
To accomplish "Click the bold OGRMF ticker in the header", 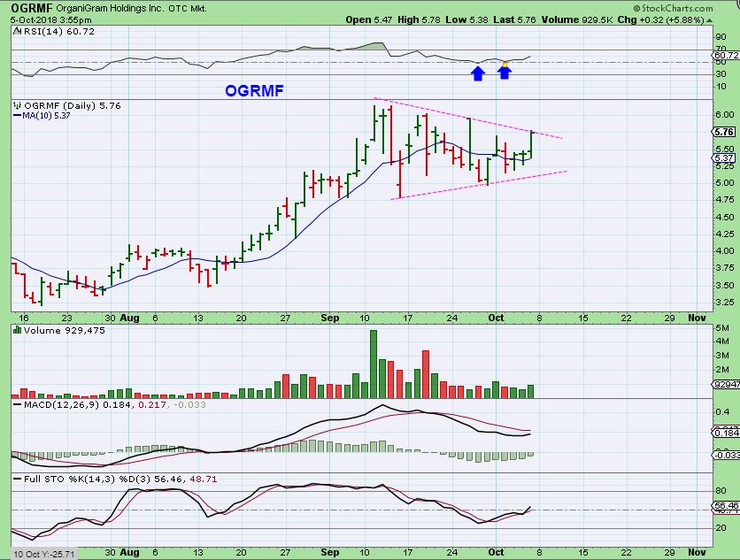I will click(31, 8).
